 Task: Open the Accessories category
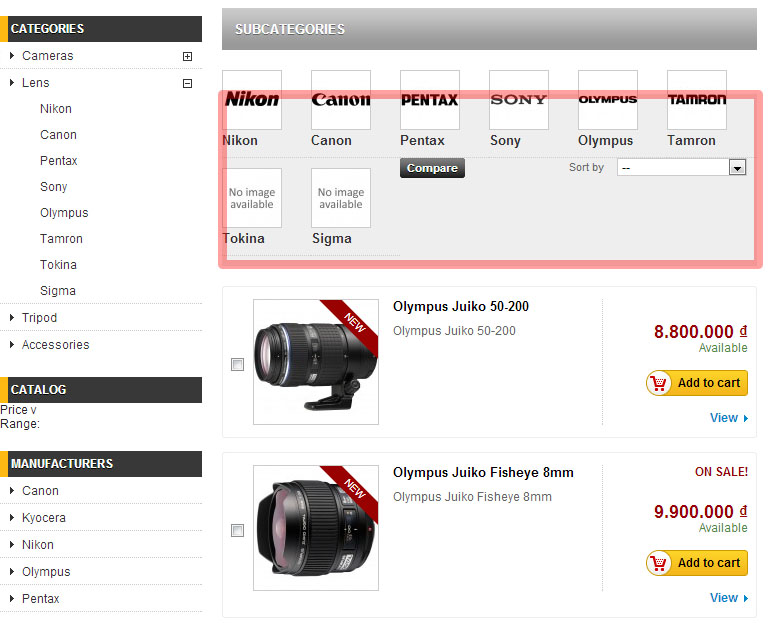point(55,344)
